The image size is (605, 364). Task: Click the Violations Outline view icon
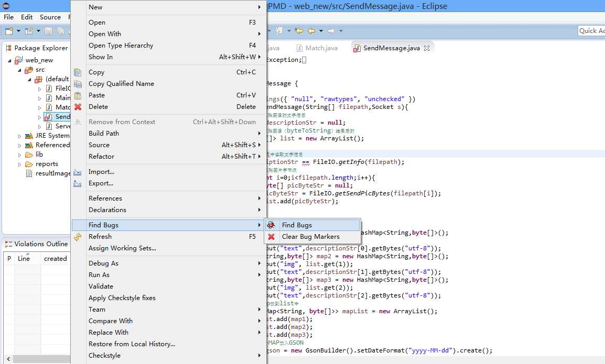(x=8, y=244)
